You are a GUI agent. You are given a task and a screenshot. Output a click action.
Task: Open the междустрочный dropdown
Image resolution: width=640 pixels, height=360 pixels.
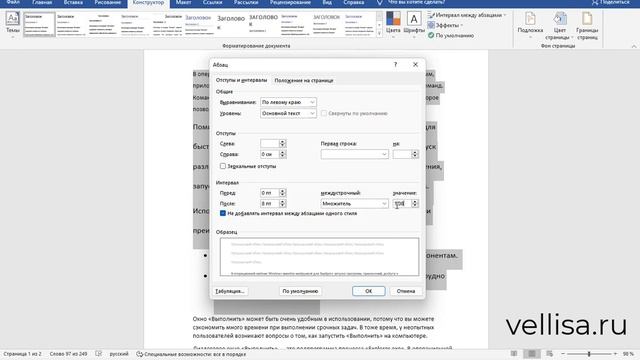click(x=354, y=203)
